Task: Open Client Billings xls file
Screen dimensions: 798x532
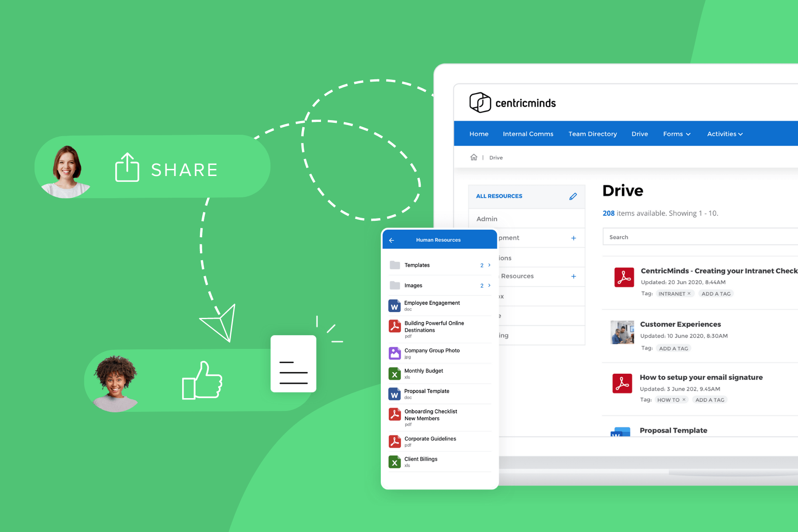Action: pyautogui.click(x=440, y=462)
